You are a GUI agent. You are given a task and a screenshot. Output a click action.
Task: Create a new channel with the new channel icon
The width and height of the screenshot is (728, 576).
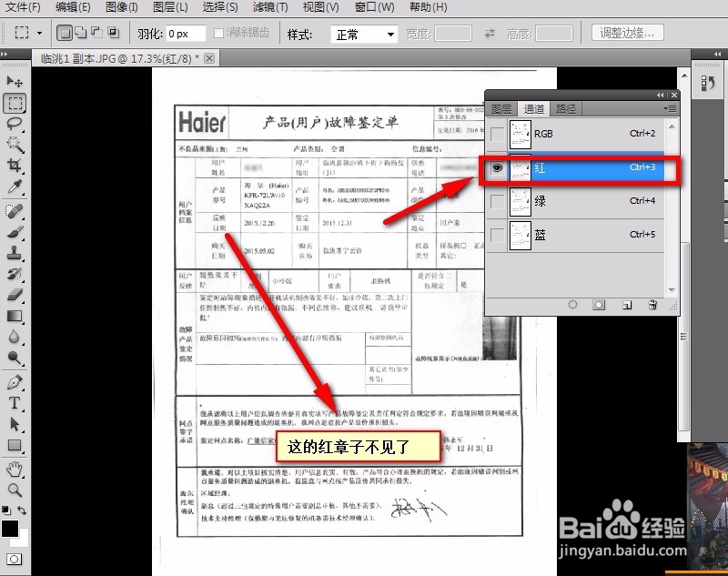point(626,304)
